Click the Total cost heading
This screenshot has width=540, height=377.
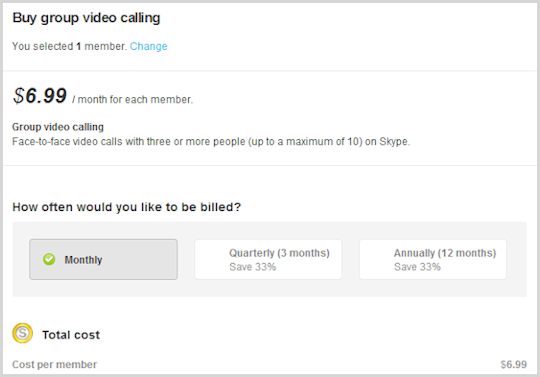pos(71,335)
